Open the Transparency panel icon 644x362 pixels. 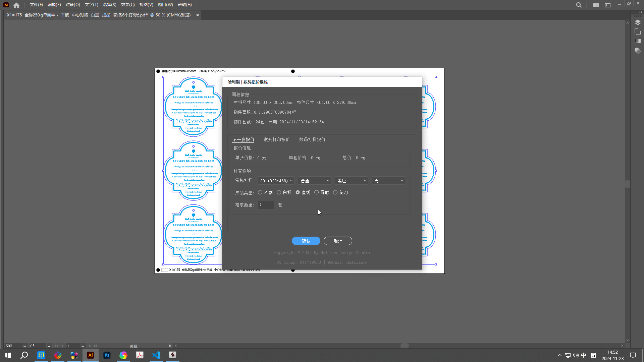coord(638,51)
